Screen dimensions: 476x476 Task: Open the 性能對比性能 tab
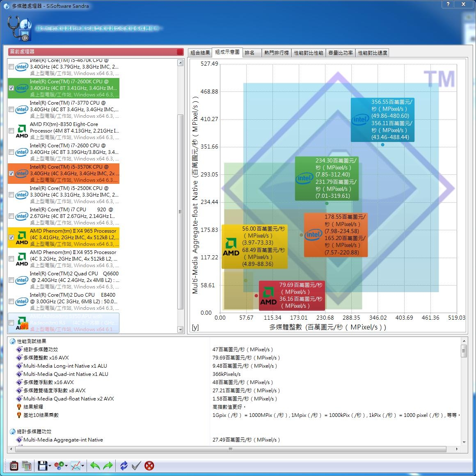point(309,53)
